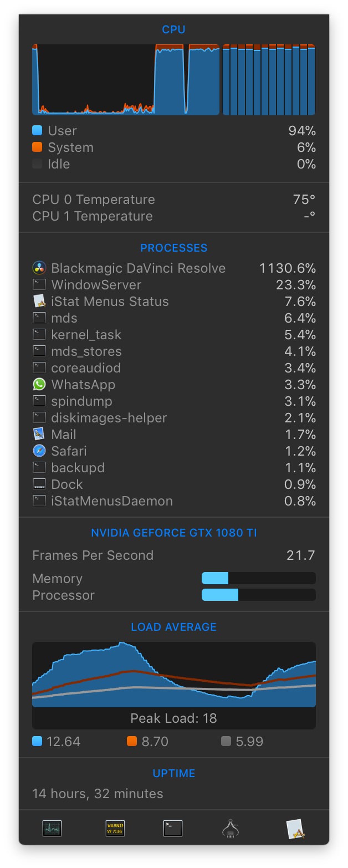The image size is (348, 868).
Task: Open Terminal from bottom bar
Action: point(173,828)
